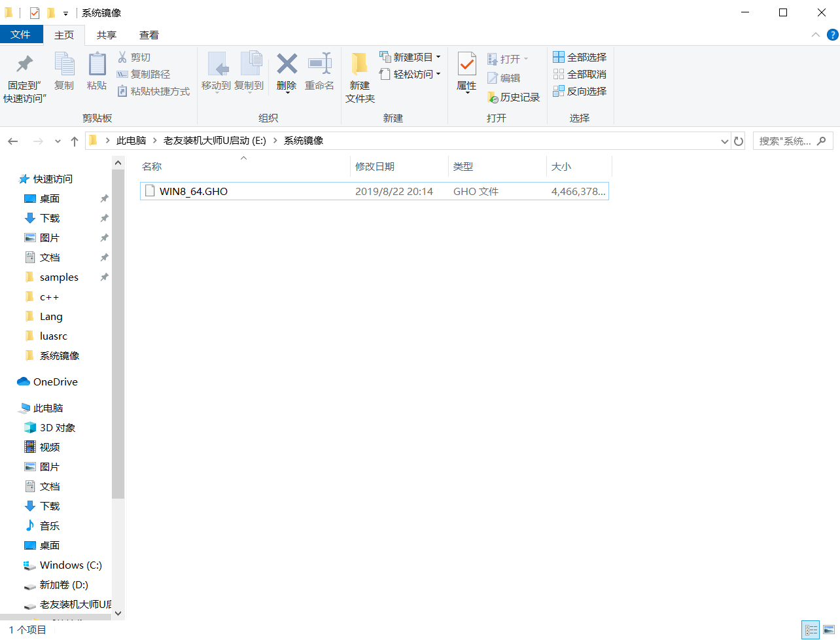Viewport: 840px width, 640px height.
Task: Expand path chevron after 老友装机大师U启动 (E:)
Action: pyautogui.click(x=275, y=141)
